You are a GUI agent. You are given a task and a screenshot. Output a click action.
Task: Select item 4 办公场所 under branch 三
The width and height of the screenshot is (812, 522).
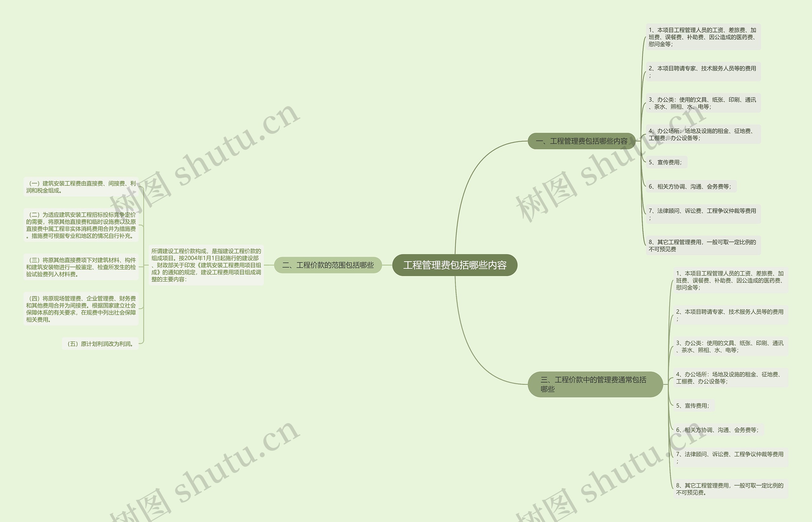pos(730,377)
